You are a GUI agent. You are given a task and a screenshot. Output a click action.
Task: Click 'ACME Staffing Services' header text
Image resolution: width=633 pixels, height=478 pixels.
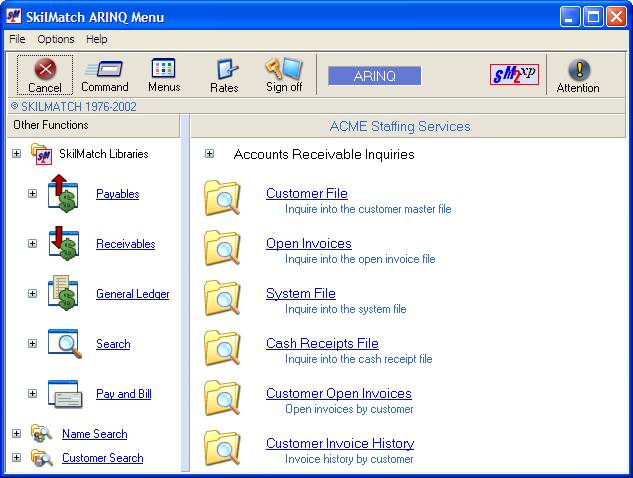pos(400,126)
